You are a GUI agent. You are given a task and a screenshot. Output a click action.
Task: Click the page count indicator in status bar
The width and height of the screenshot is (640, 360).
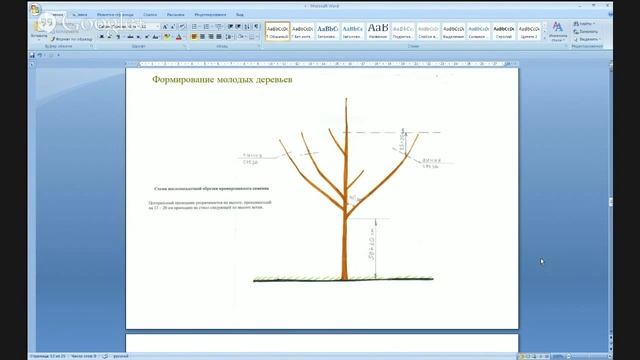click(x=48, y=356)
